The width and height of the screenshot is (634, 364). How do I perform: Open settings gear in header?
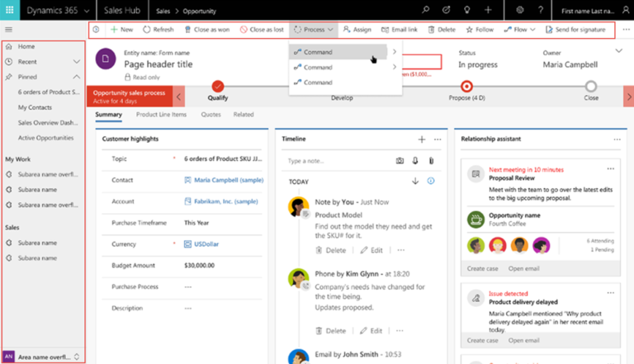520,10
